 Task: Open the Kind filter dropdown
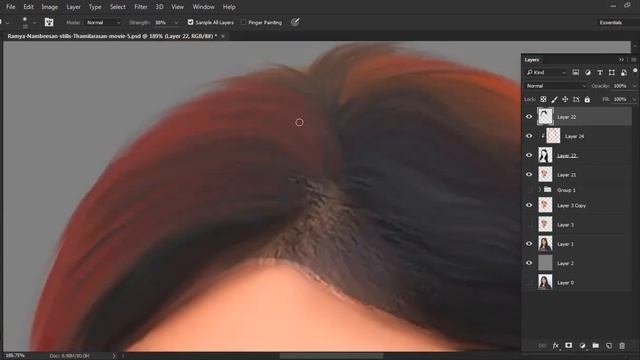(x=546, y=72)
